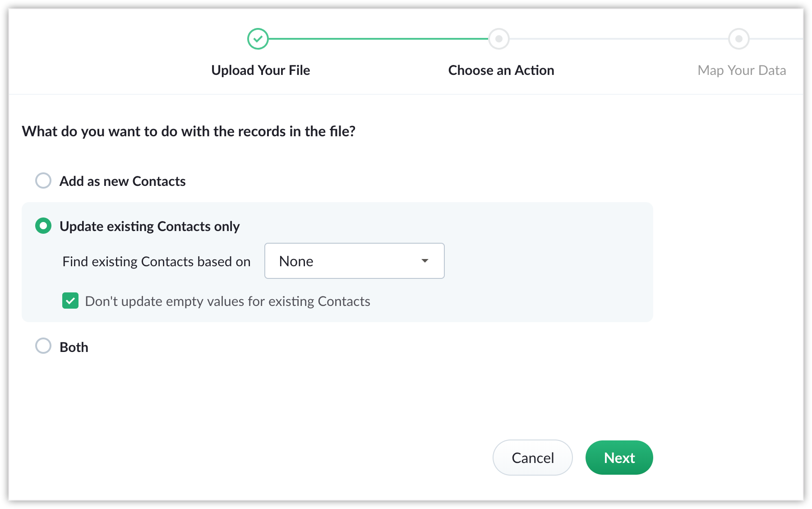Click the Add as new Contacts label
The width and height of the screenshot is (812, 509).
click(122, 181)
